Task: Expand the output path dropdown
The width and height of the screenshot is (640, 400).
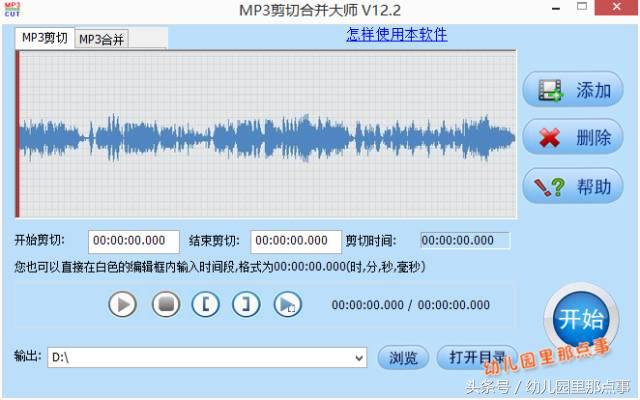Action: click(x=359, y=358)
